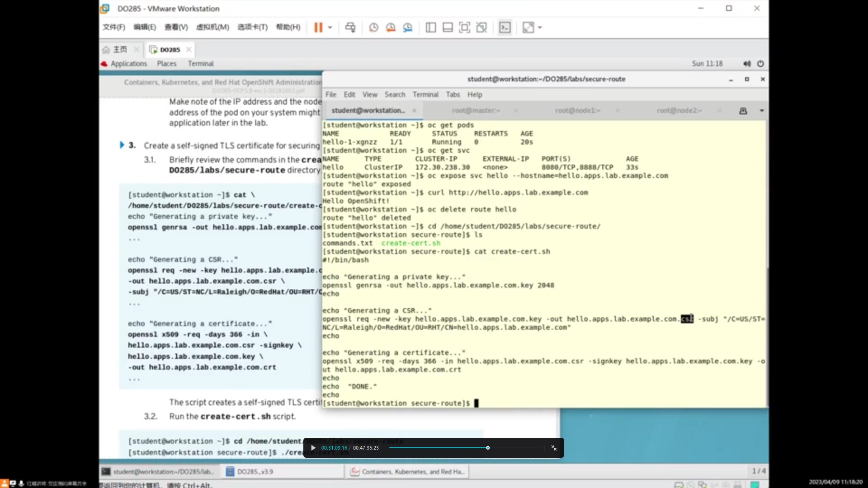Close the root@node1 terminal tab
Screen dimensions: 868x488
tap(618, 110)
